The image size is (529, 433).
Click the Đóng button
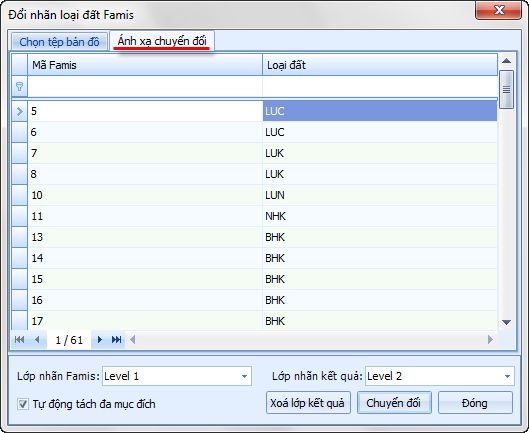coord(475,403)
